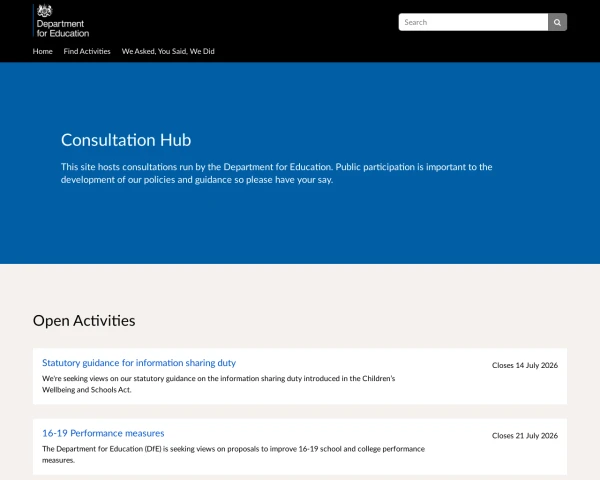Go to We Asked, You Said, We Did
This screenshot has height=480, width=600.
[168, 51]
